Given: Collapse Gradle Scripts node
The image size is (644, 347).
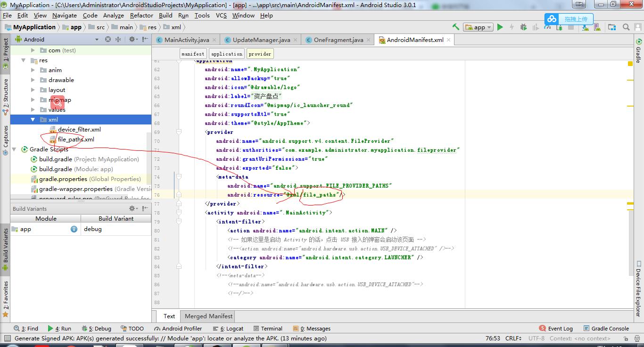Looking at the screenshot, I should 14,149.
